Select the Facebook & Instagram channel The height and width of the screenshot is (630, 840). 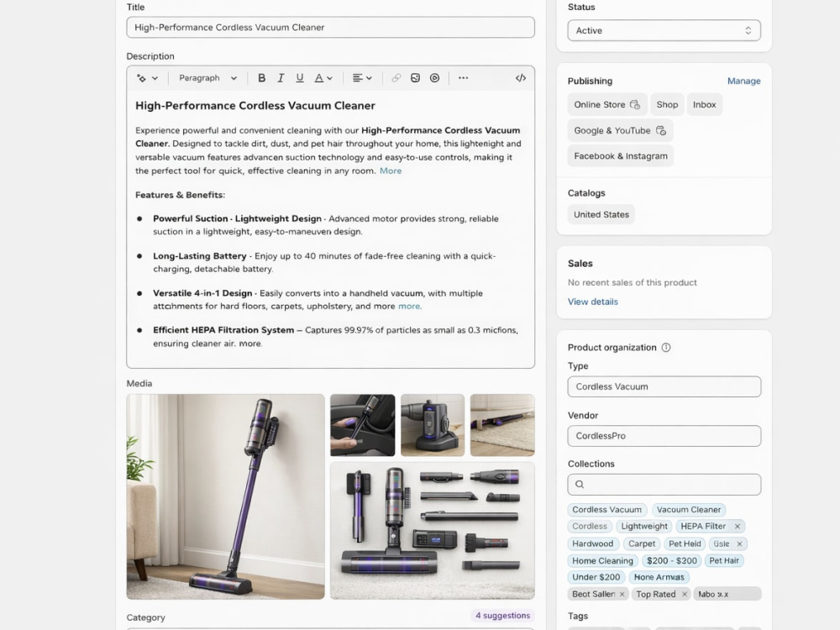621,156
